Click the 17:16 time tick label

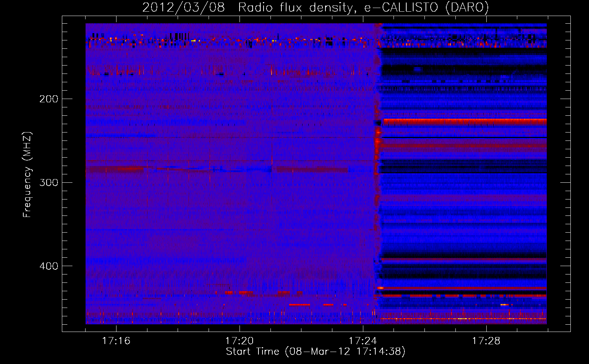point(116,341)
